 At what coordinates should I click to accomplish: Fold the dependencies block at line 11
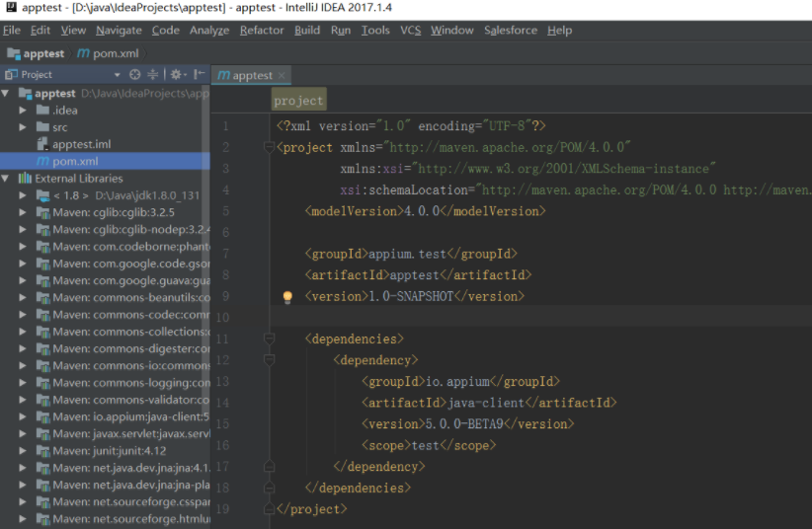(269, 340)
